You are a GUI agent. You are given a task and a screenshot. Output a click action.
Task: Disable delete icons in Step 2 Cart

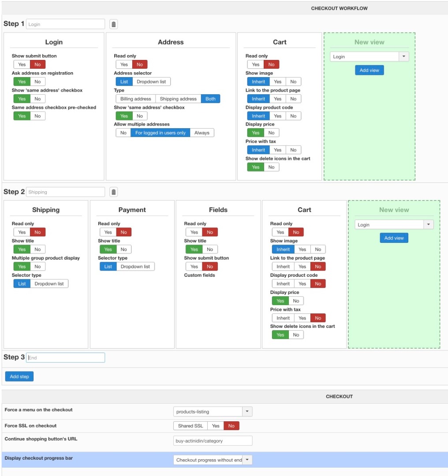click(296, 335)
